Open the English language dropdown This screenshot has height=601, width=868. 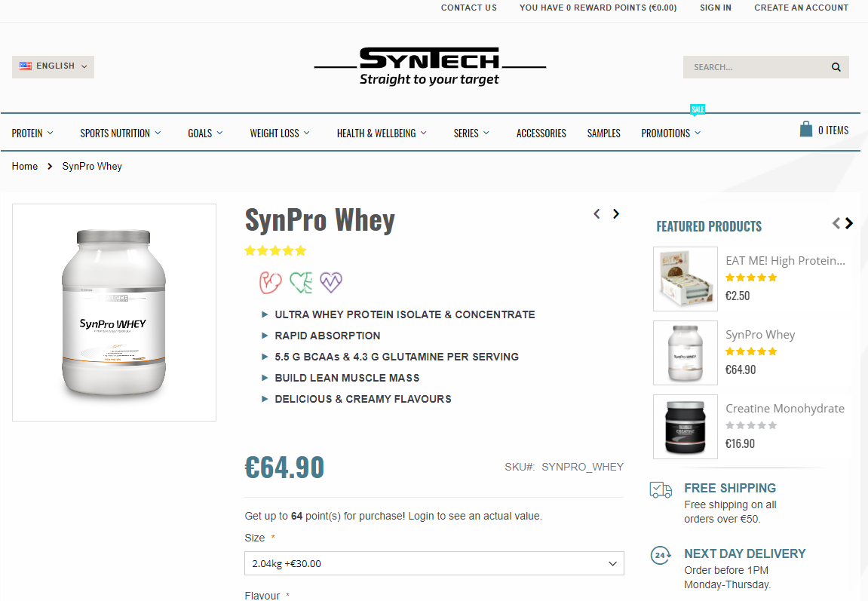[x=53, y=67]
